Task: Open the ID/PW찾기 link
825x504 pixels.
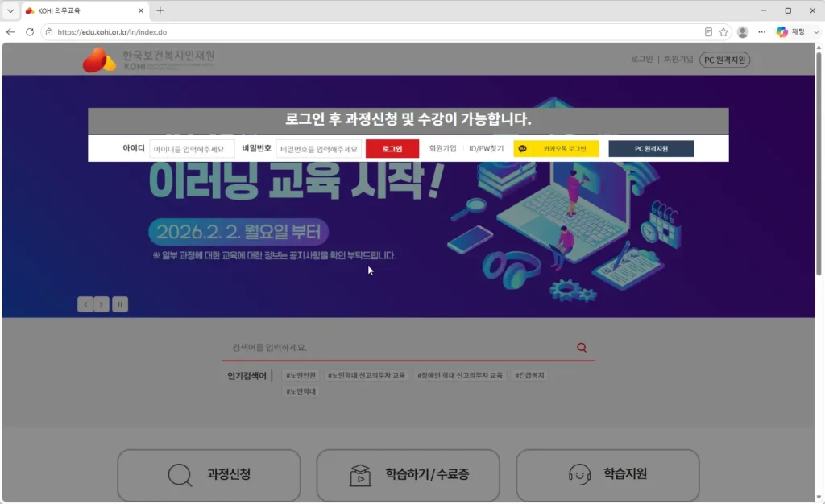Action: (486, 149)
